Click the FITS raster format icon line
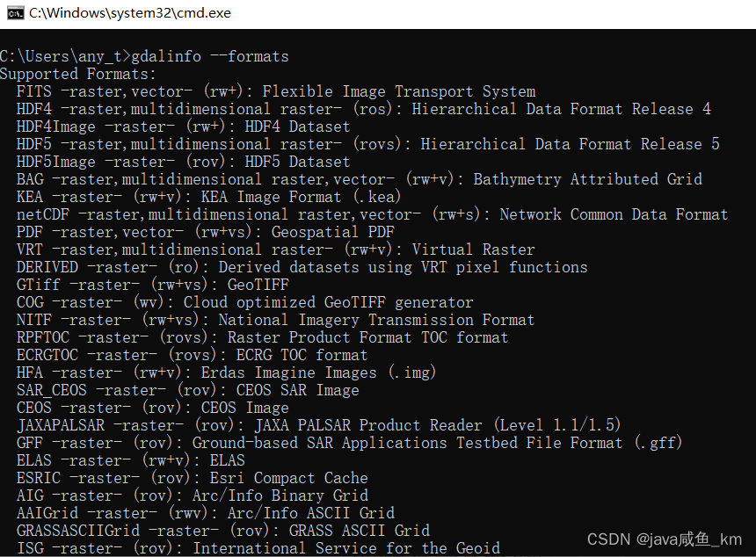The height and width of the screenshot is (557, 756). (264, 90)
